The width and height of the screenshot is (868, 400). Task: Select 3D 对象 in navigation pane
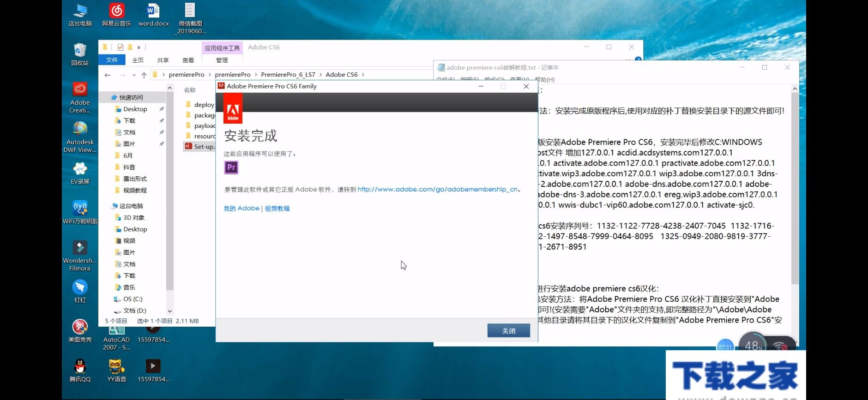(134, 217)
